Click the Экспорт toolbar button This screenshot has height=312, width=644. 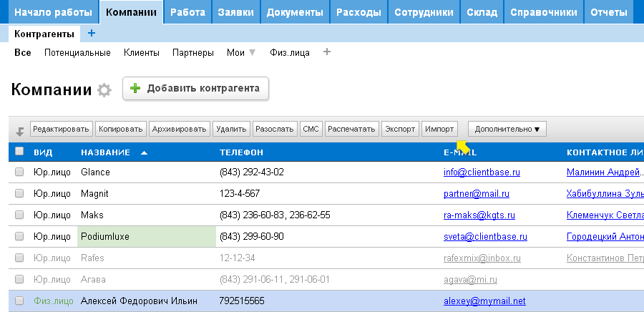point(400,129)
